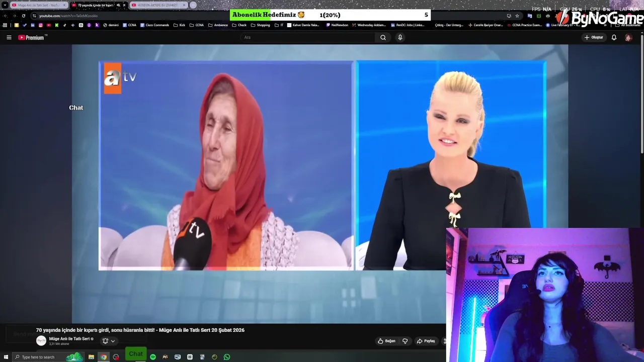The width and height of the screenshot is (644, 362).
Task: Go to YouTube Premium home logo
Action: pos(31,38)
